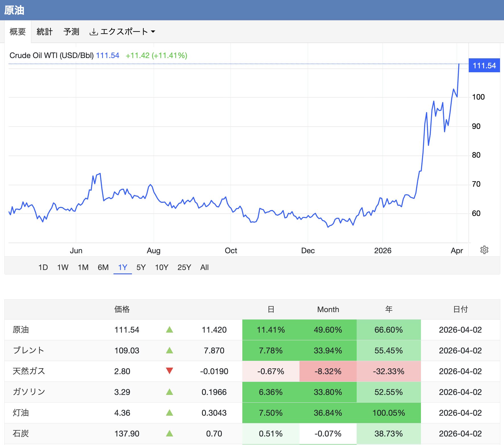Open the chart settings gear
Screen dimensions: 504x445
pyautogui.click(x=484, y=250)
